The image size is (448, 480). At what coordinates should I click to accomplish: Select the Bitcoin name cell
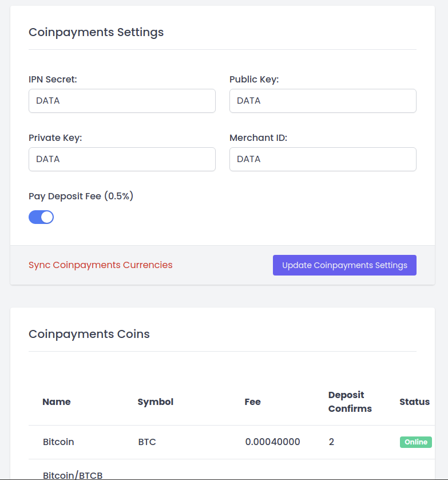[x=58, y=442]
